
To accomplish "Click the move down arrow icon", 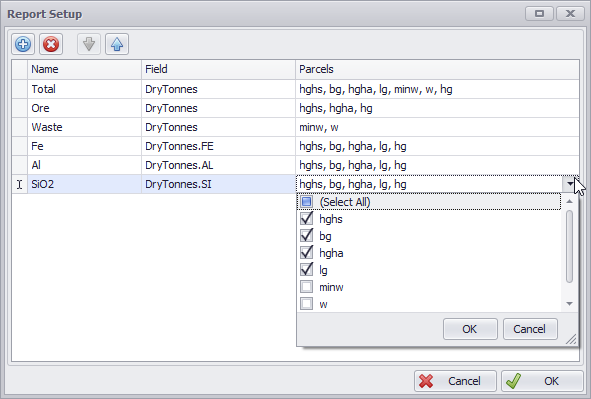I will [89, 44].
